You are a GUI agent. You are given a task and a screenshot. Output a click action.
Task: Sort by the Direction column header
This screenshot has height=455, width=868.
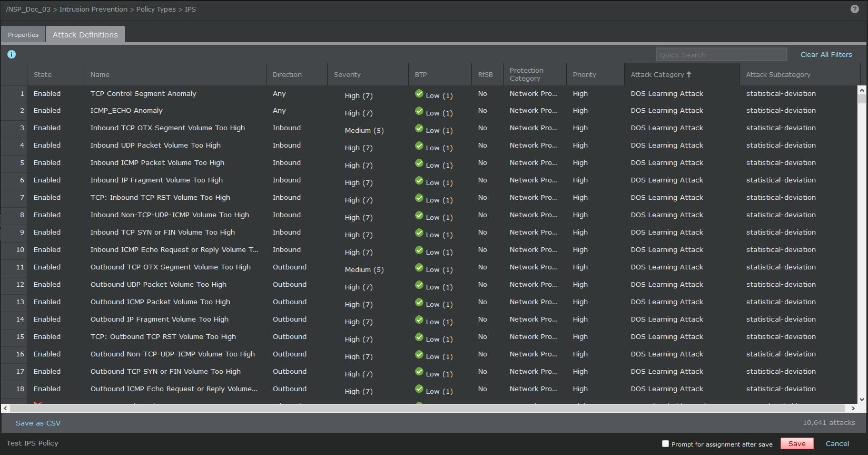(297, 74)
